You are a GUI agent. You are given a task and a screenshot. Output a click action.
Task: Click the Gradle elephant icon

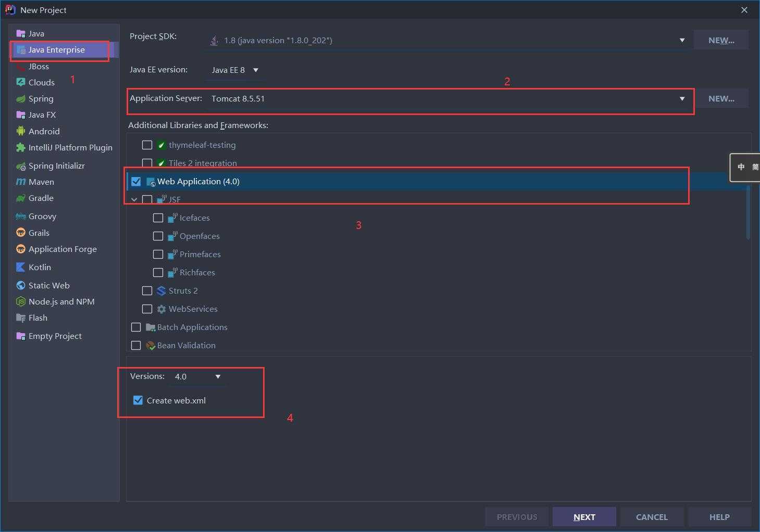click(x=21, y=198)
